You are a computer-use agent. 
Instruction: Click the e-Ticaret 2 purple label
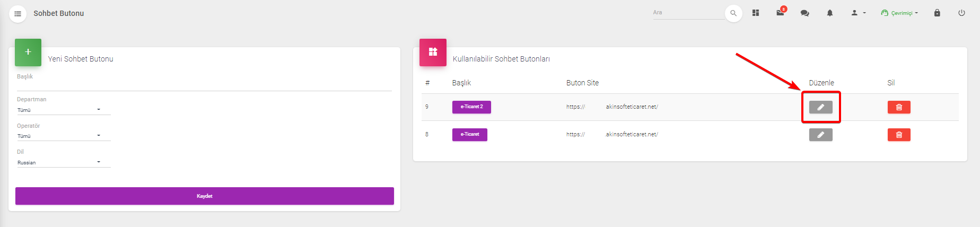tap(471, 107)
